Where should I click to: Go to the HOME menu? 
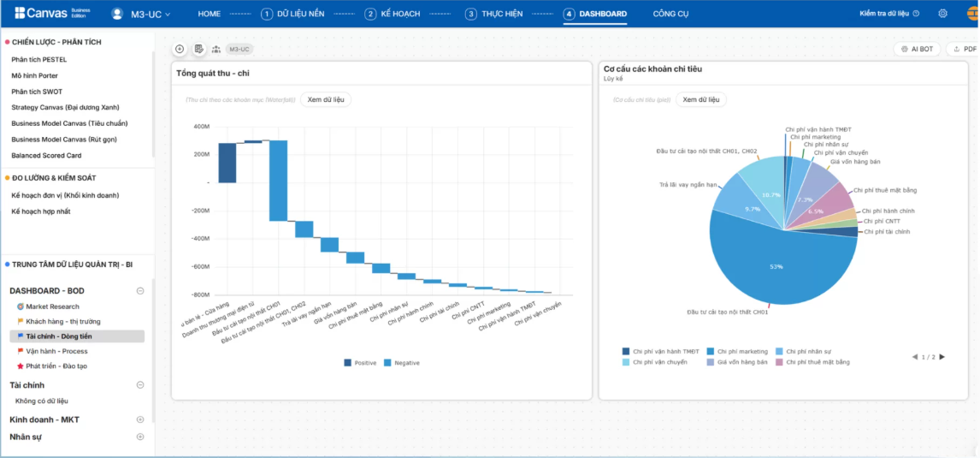[210, 14]
